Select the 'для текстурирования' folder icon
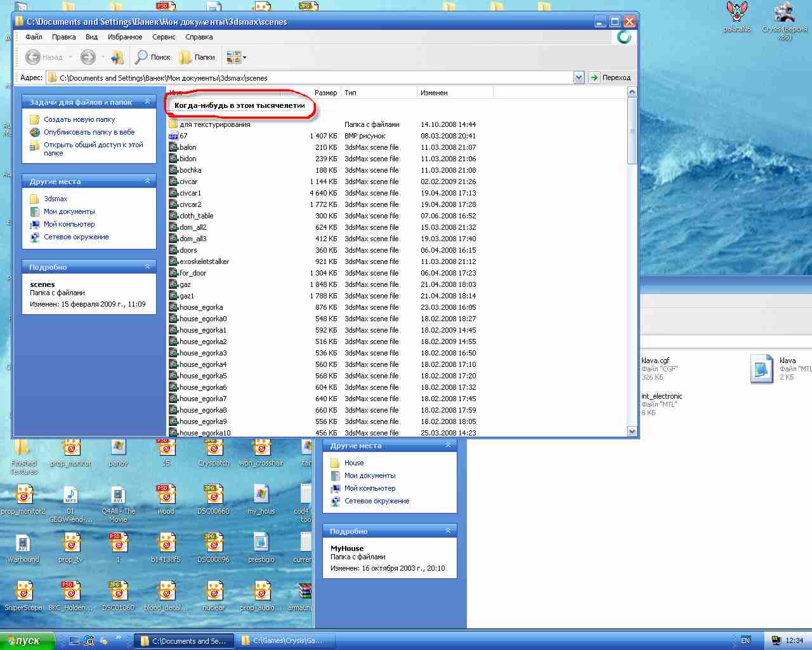Image resolution: width=812 pixels, height=650 pixels. 173,124
